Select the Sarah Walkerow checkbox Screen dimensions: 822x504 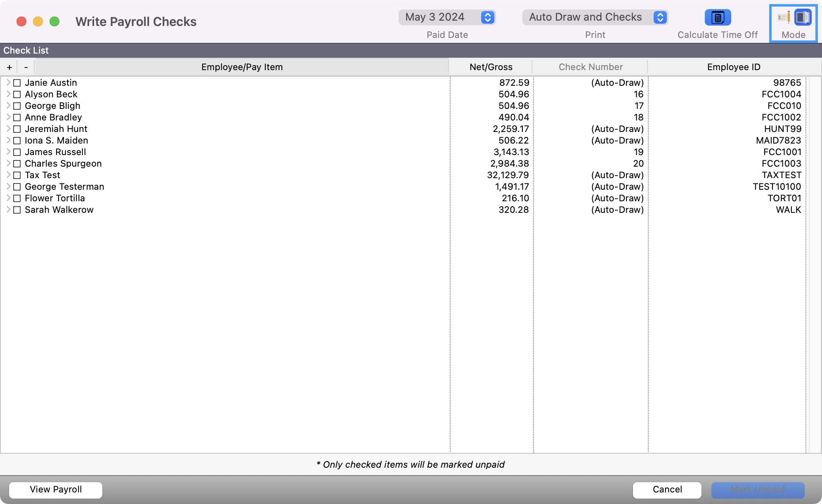[x=17, y=210]
